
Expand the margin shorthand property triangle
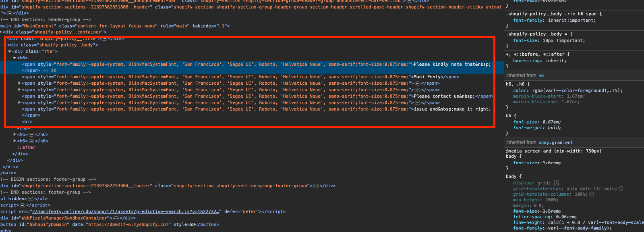[535, 206]
